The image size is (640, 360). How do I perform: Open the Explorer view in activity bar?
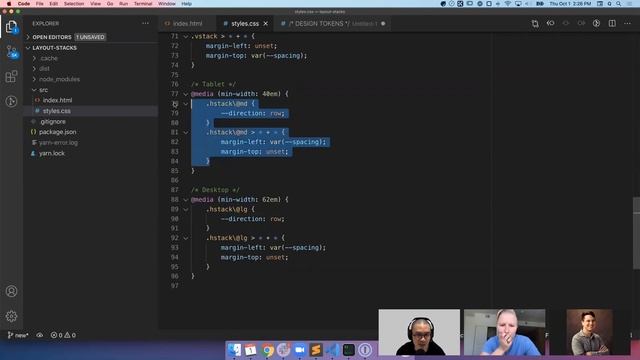[11, 27]
